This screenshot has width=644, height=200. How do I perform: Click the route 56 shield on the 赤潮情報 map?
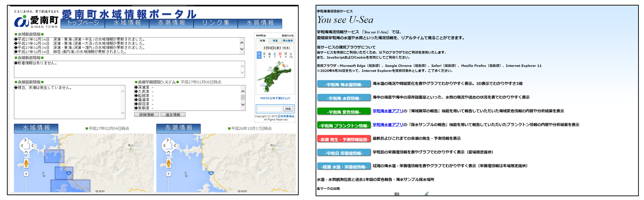tap(211, 173)
